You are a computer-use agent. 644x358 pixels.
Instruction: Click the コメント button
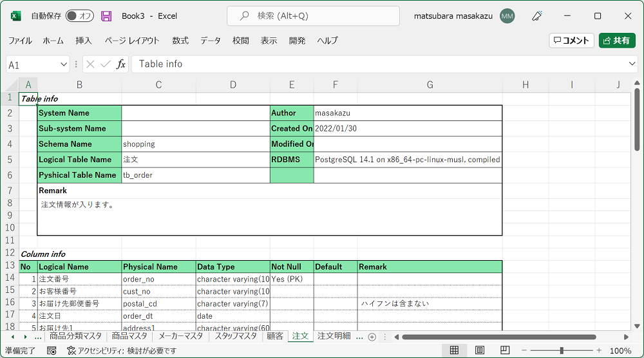(571, 40)
